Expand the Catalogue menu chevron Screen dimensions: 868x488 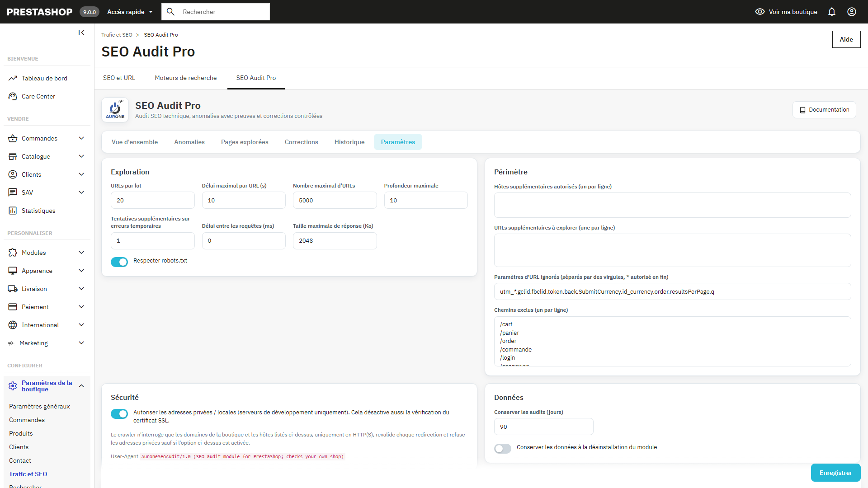81,156
